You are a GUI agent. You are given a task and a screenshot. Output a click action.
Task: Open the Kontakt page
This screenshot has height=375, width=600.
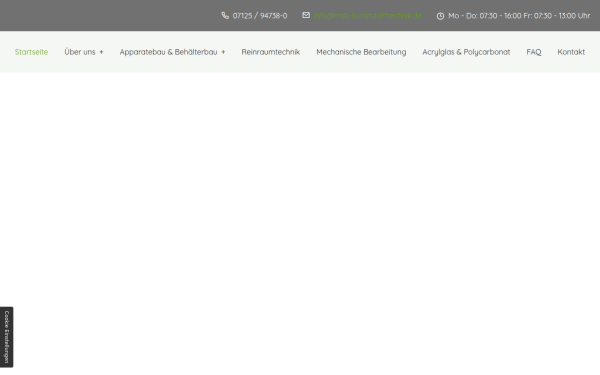571,52
